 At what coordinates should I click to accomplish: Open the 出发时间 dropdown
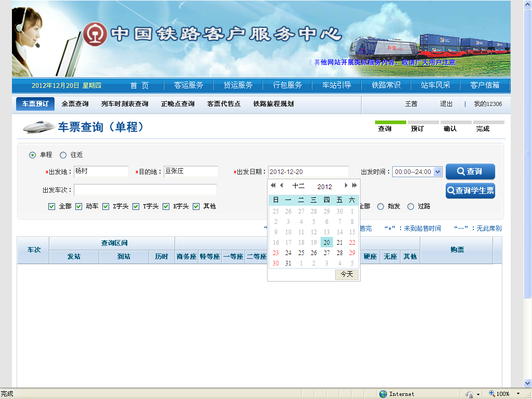pos(437,171)
